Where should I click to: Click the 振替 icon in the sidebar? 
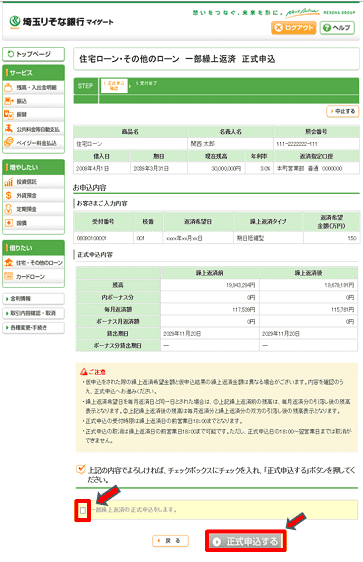click(x=9, y=114)
